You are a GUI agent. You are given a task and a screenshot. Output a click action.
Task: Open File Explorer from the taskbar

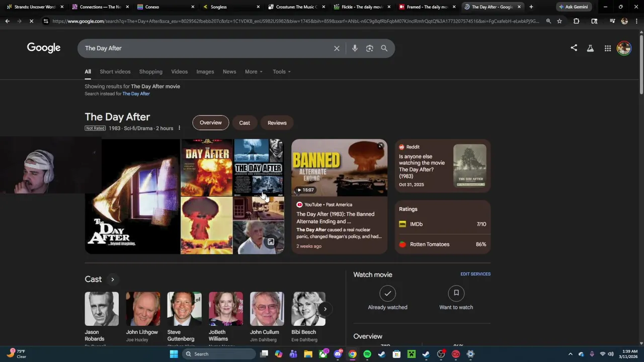(308, 354)
